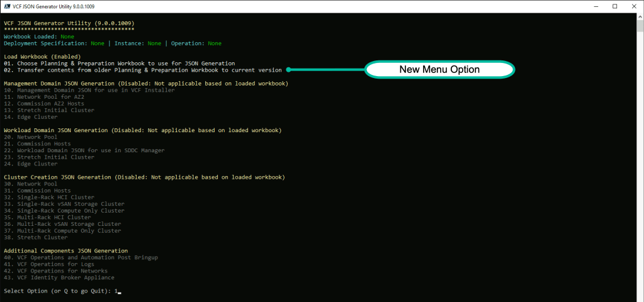Screen dimensions: 644x302
Task: Click option 02 Transfer contents from older Workbook
Action: click(x=142, y=70)
